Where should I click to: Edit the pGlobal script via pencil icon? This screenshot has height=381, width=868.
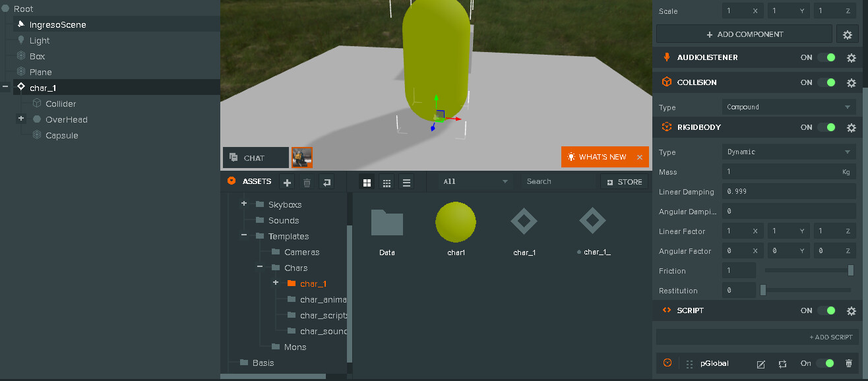[760, 364]
